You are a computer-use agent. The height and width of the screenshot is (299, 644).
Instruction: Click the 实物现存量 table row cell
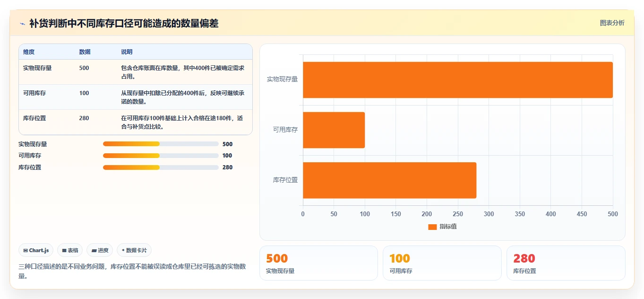click(x=37, y=68)
